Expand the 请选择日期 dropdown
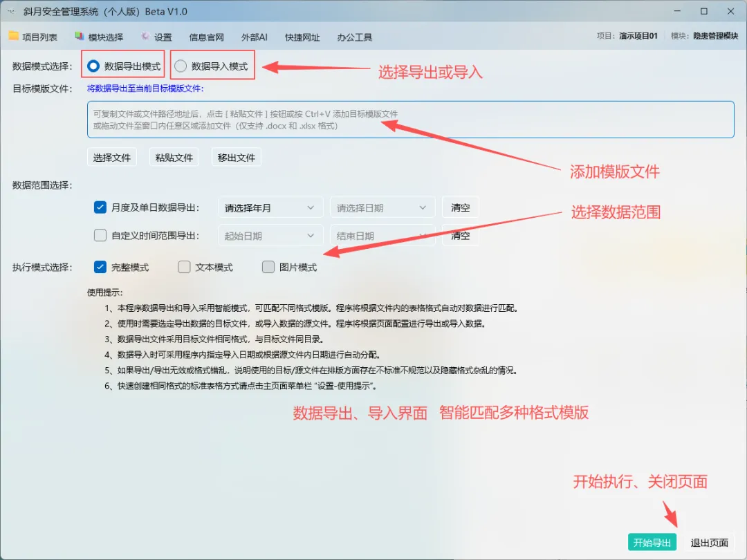 click(x=382, y=207)
